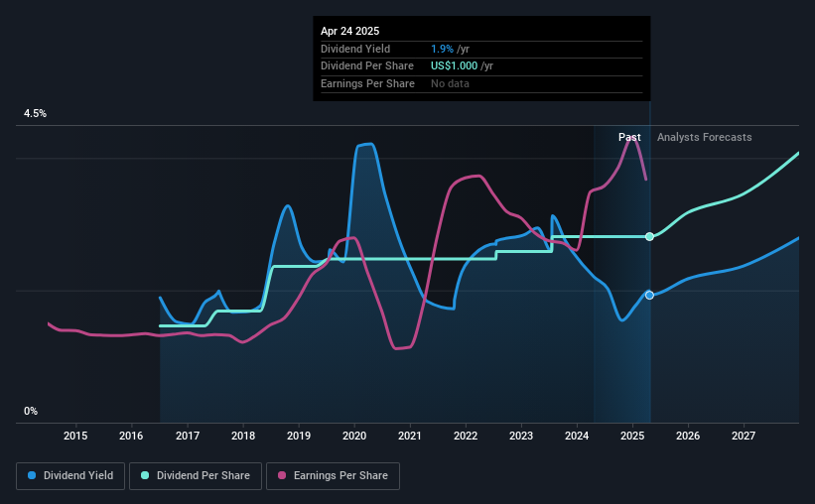Click the 2022 x-axis label
This screenshot has height=504, width=815.
point(466,436)
